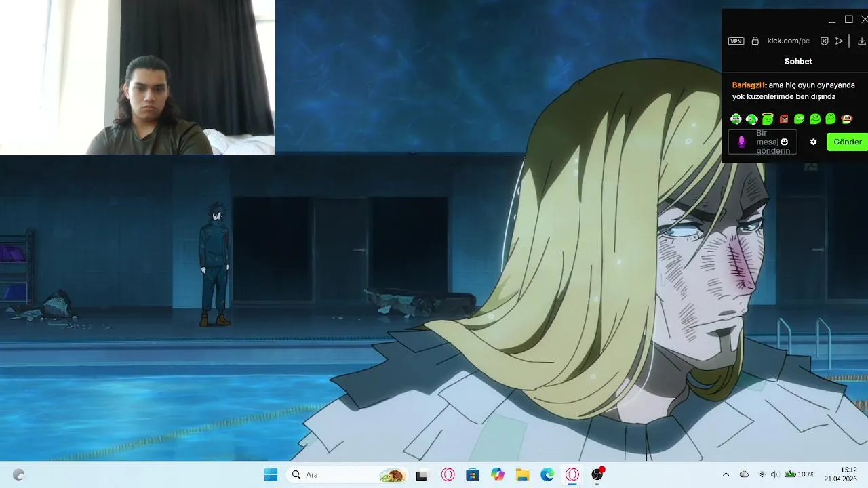Screen dimensions: 868x488
Task: Click the OneDrive cloud tray icon
Action: coord(744,474)
